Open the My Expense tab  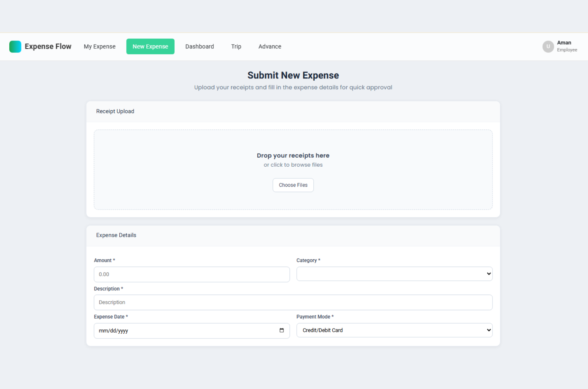pyautogui.click(x=100, y=46)
